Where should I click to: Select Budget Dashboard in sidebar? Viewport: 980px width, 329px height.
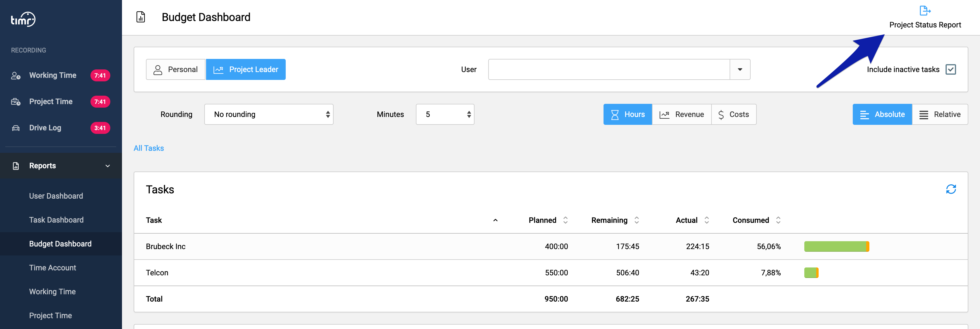[60, 244]
